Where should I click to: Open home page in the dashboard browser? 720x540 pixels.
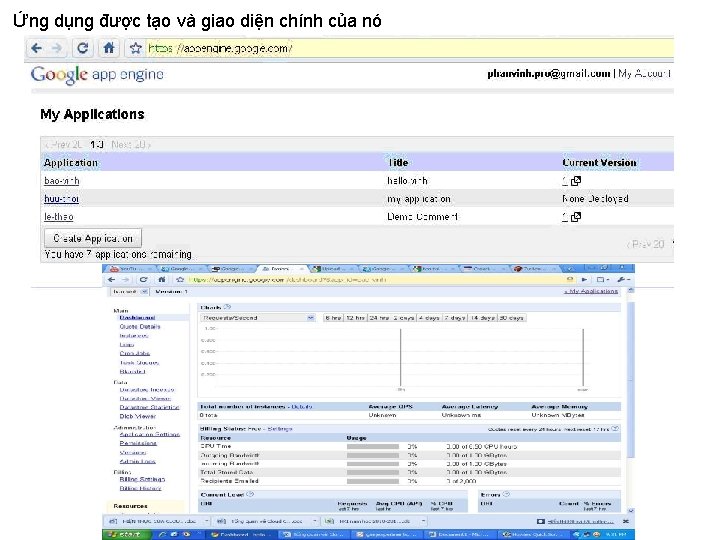pyautogui.click(x=162, y=280)
